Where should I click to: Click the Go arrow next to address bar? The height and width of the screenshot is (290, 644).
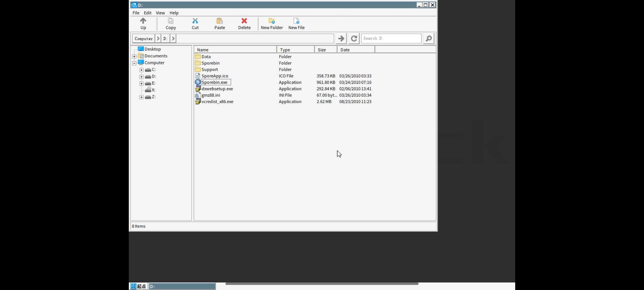coord(341,38)
